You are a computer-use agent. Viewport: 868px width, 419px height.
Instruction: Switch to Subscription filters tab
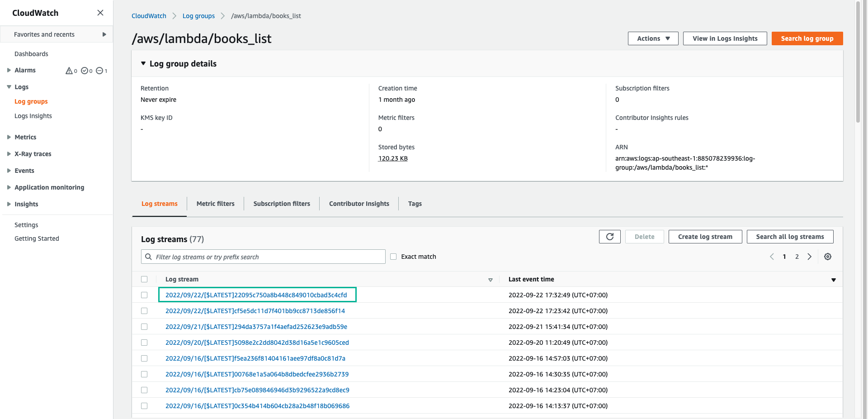pos(282,204)
